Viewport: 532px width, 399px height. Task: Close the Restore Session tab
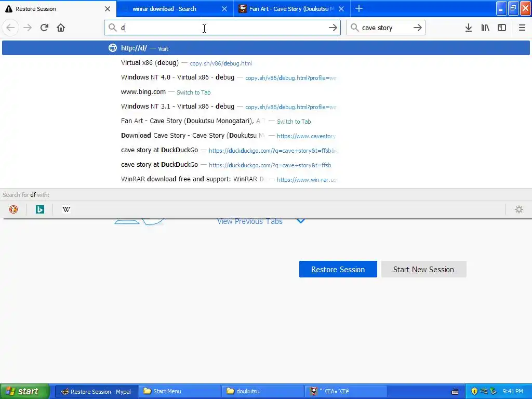pos(108,9)
